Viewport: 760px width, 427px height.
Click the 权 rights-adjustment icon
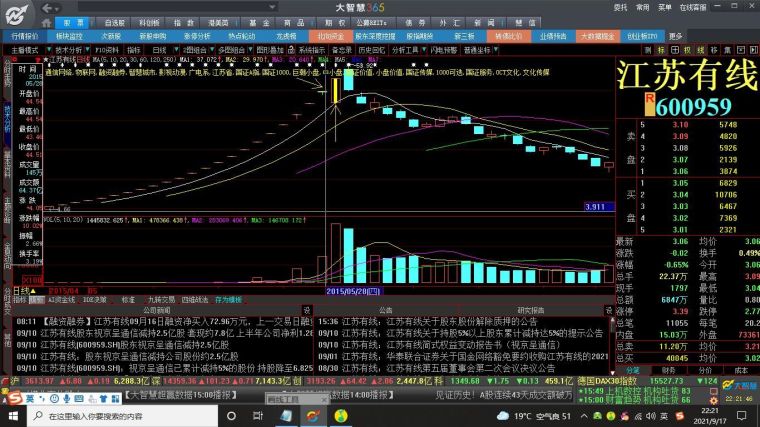click(x=687, y=50)
